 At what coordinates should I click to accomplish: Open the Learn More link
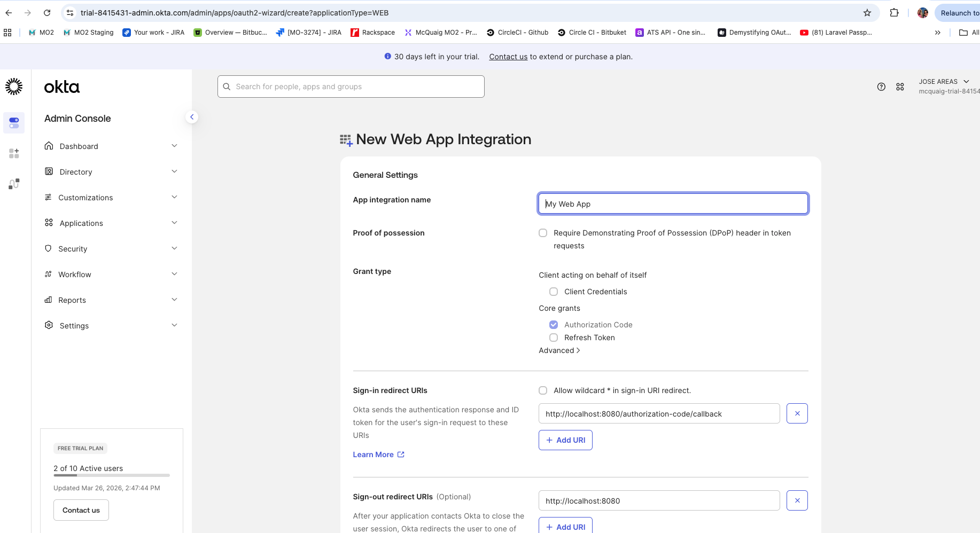coord(373,454)
